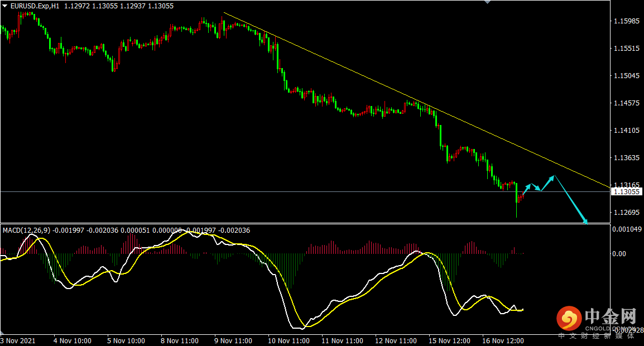Open the chart menu triangle beside EURUSD.Exp
The image size is (644, 346).
click(5, 6)
